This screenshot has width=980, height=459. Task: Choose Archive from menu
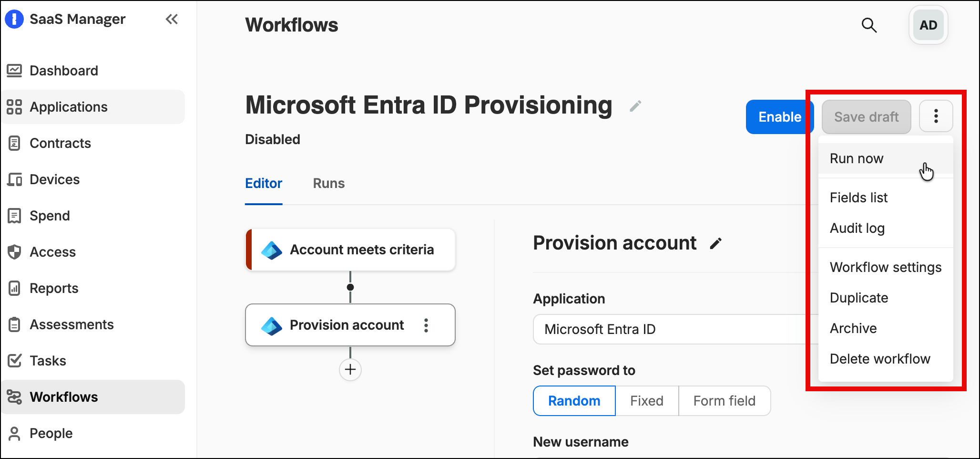[886, 328]
